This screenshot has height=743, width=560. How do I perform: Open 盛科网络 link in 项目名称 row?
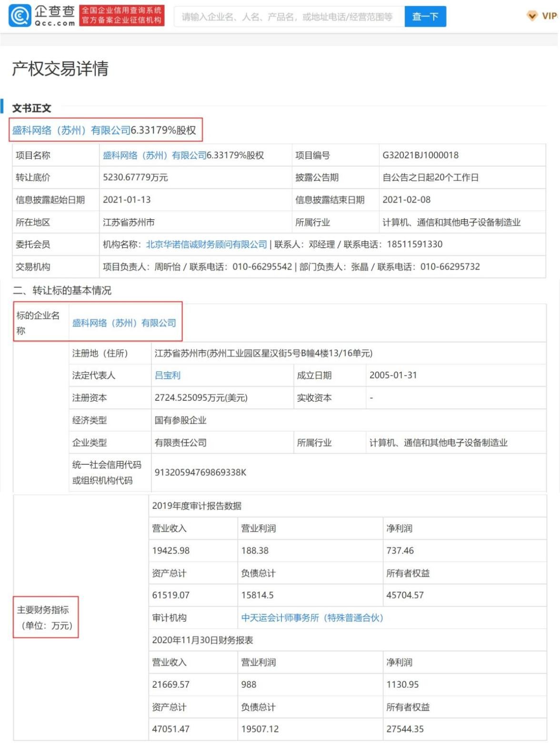[155, 155]
